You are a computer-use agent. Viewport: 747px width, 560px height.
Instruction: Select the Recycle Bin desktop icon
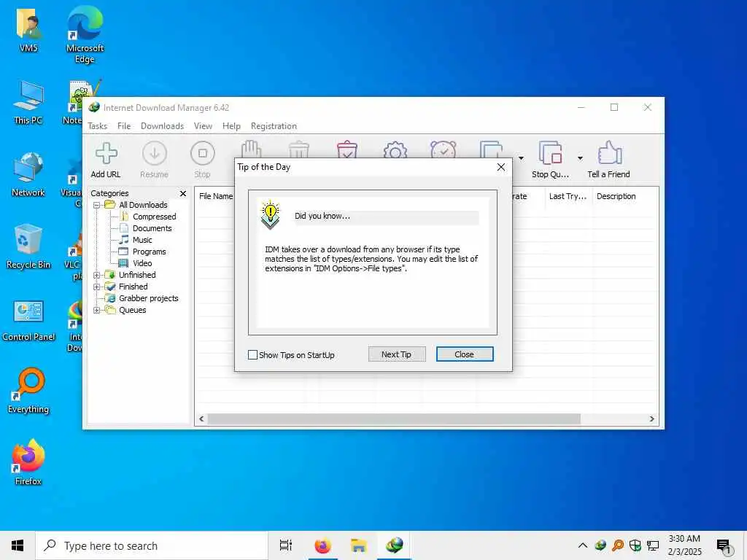pyautogui.click(x=28, y=246)
